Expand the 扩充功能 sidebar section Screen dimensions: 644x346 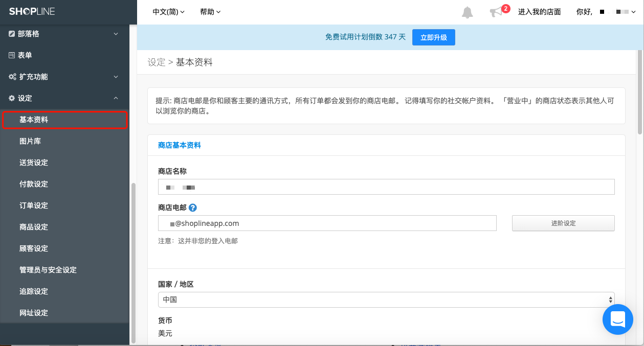[x=64, y=77]
